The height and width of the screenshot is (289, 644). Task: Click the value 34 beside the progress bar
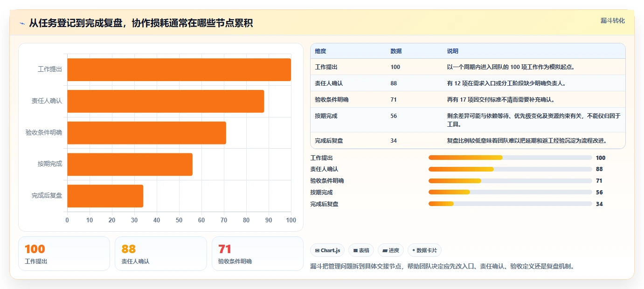point(599,204)
